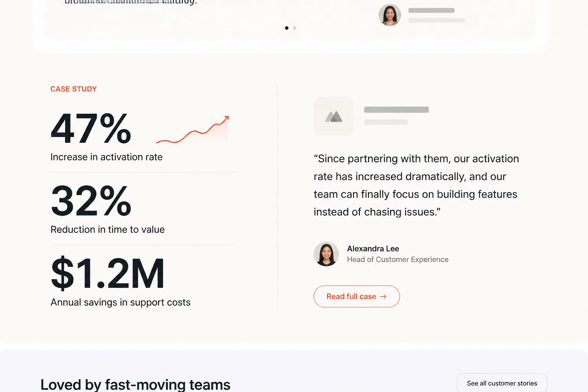Click the 32% statistic
588x392 pixels.
91,201
